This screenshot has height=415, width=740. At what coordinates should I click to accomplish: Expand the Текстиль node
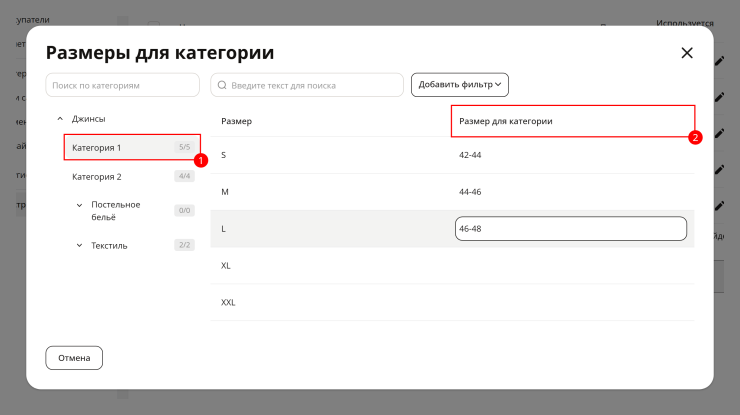(x=79, y=246)
